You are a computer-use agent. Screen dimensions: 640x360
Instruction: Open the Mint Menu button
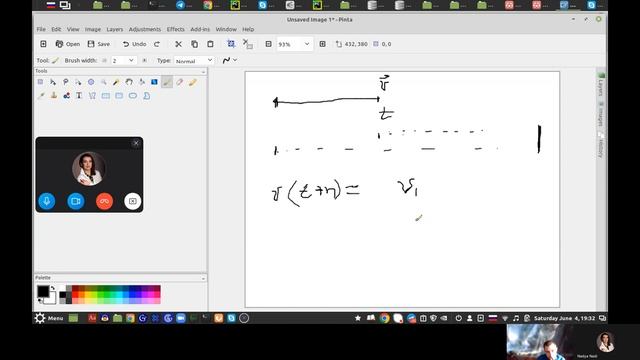pyautogui.click(x=49, y=318)
